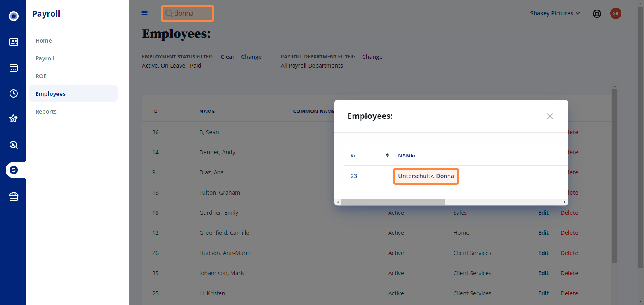The height and width of the screenshot is (305, 644).
Task: Open the calendar icon in left rail
Action: pyautogui.click(x=13, y=67)
